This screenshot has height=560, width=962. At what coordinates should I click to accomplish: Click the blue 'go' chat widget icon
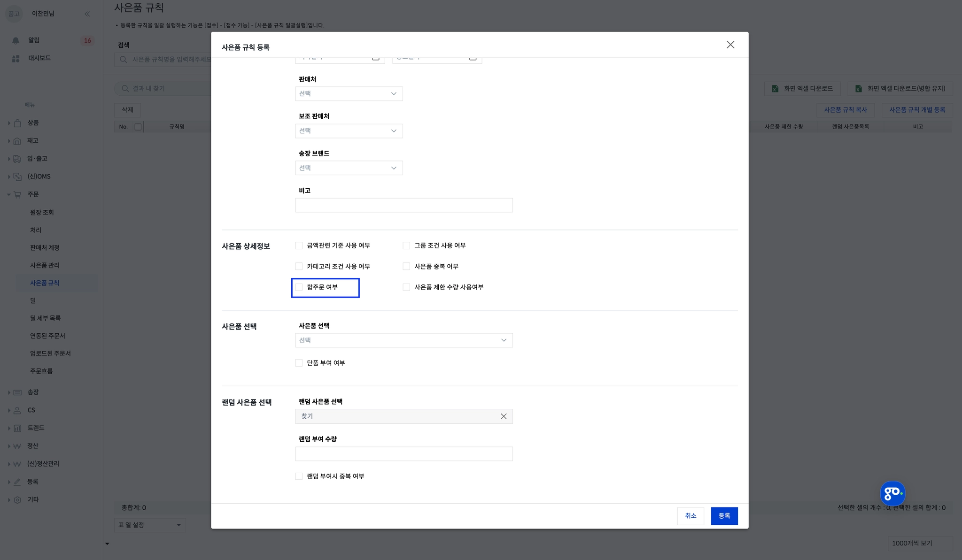892,493
